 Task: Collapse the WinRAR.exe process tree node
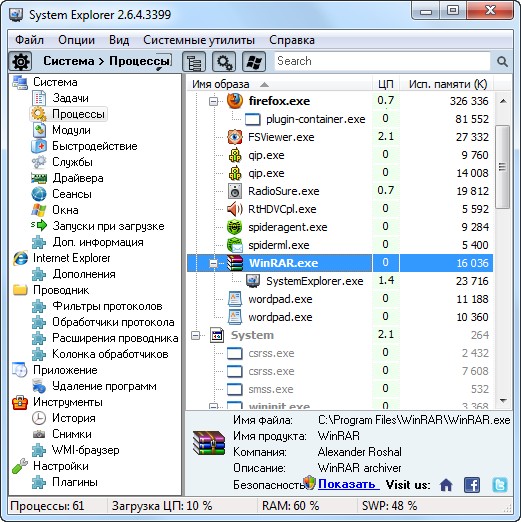tap(213, 263)
